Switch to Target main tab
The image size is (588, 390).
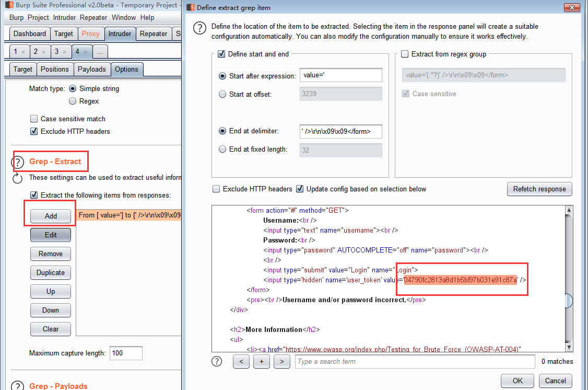[x=64, y=34]
